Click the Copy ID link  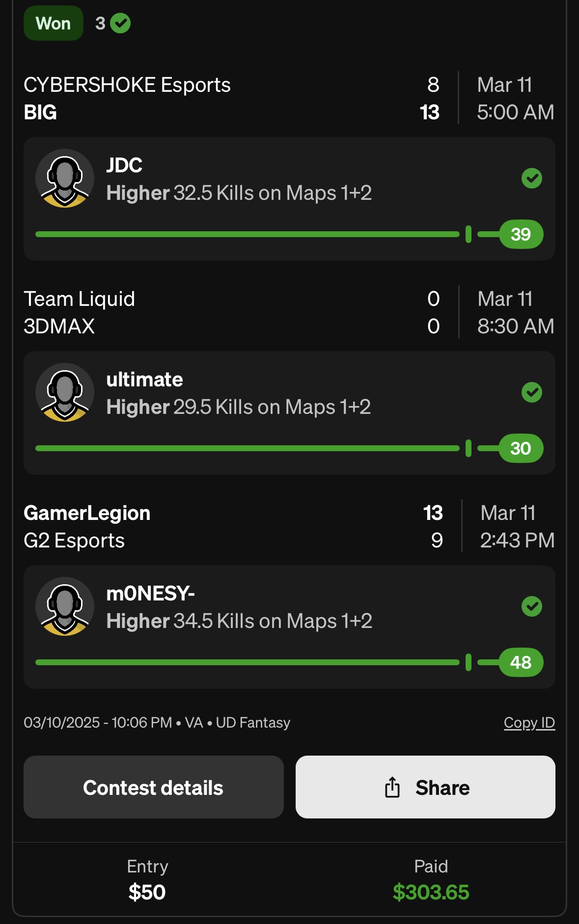[x=529, y=723]
